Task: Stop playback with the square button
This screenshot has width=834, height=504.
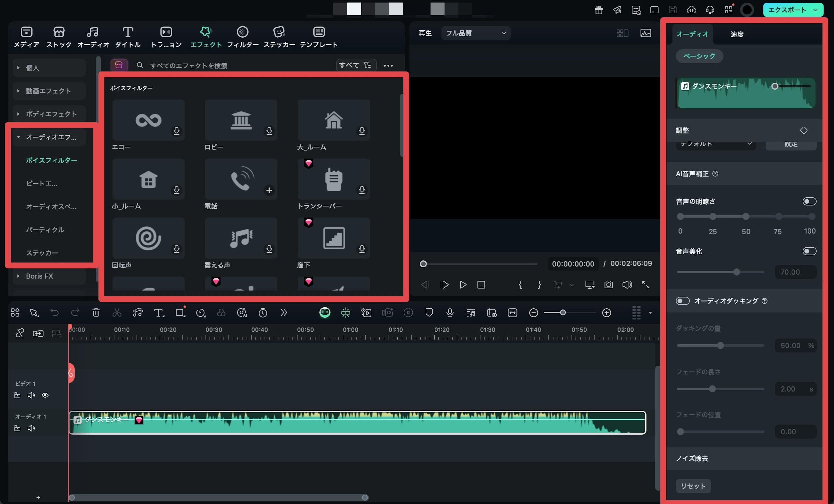Action: coord(481,285)
